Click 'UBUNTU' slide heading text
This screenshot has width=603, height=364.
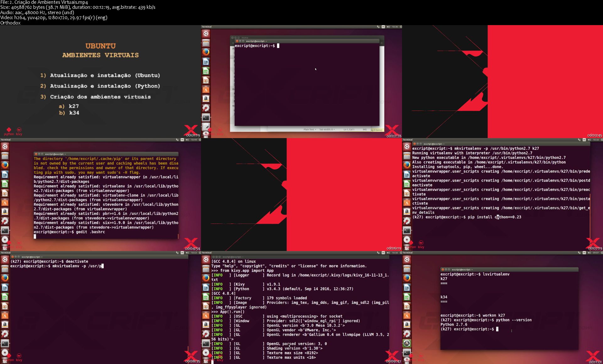100,46
